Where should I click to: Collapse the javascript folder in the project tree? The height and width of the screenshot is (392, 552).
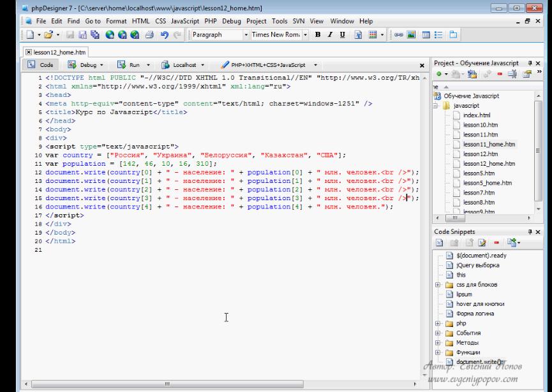436,105
